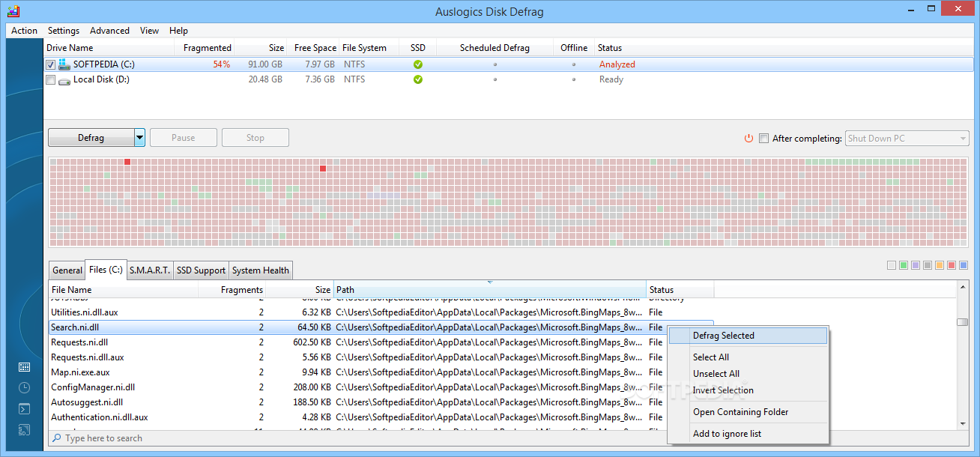This screenshot has width=980, height=457.
Task: Open the Settings menu
Action: click(64, 31)
